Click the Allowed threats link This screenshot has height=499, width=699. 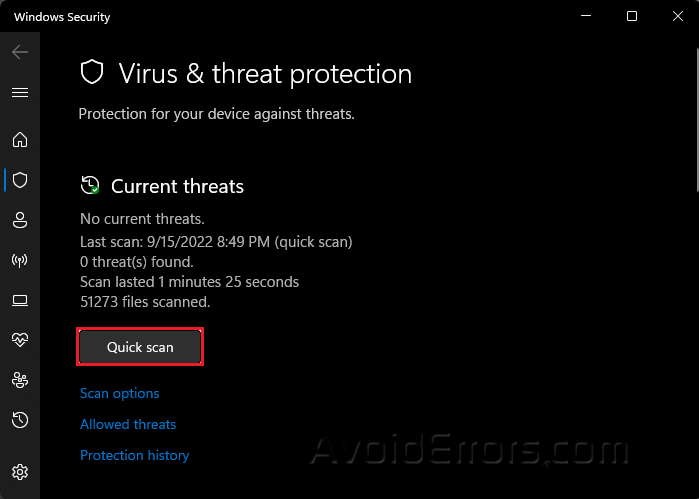[128, 425]
